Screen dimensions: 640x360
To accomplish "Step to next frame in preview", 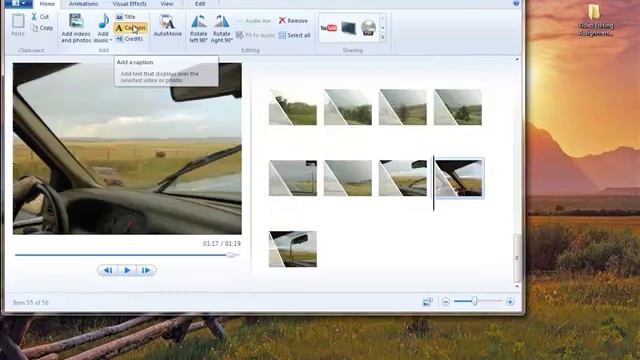I will coord(146,270).
